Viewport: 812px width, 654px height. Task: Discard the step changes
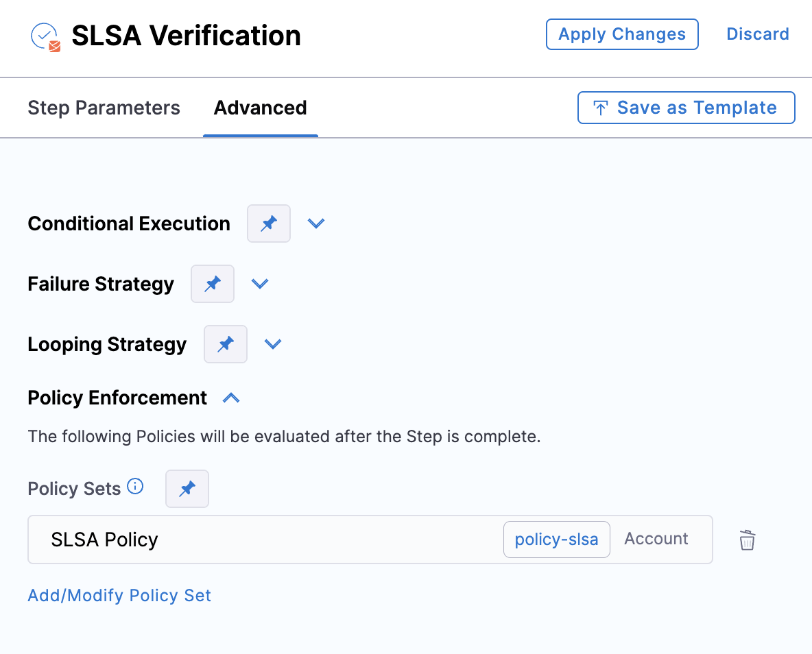[x=757, y=34]
